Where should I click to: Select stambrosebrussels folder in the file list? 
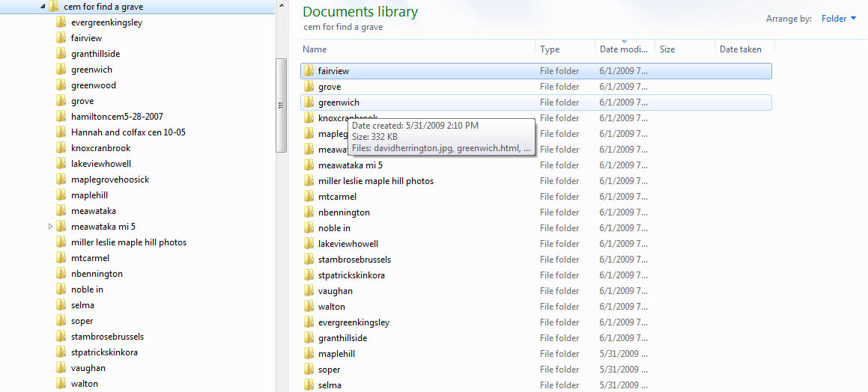point(354,260)
